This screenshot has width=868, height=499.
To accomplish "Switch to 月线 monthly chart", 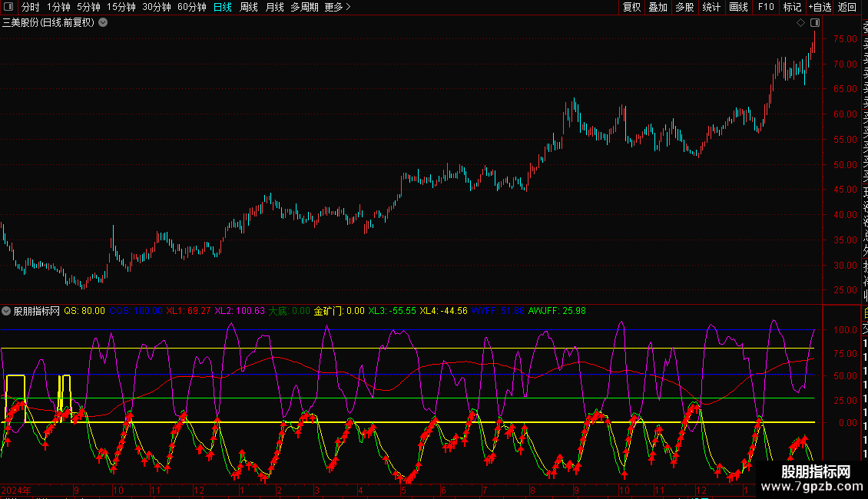I will [x=274, y=7].
